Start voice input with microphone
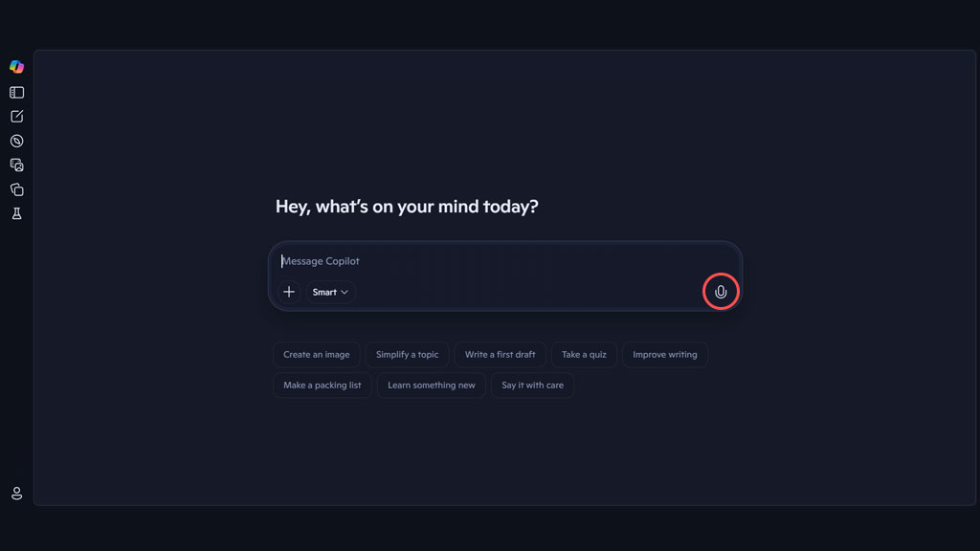980x551 pixels. point(721,292)
